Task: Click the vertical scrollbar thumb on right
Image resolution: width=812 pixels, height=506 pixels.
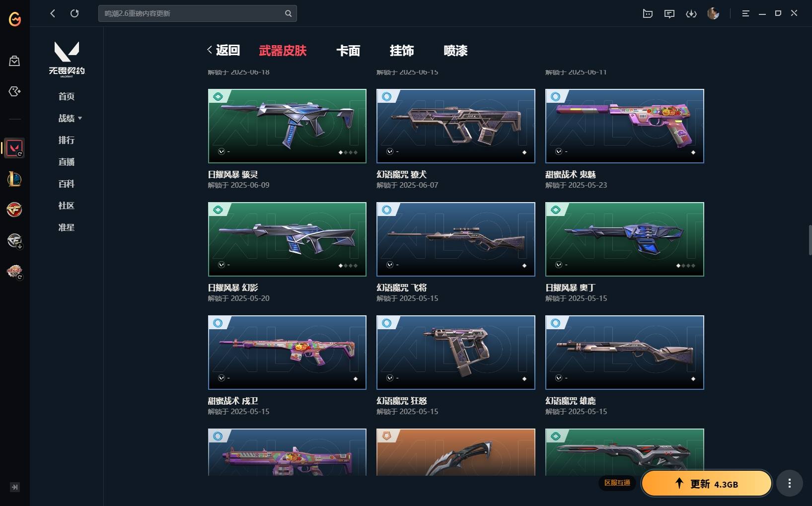Action: click(810, 239)
